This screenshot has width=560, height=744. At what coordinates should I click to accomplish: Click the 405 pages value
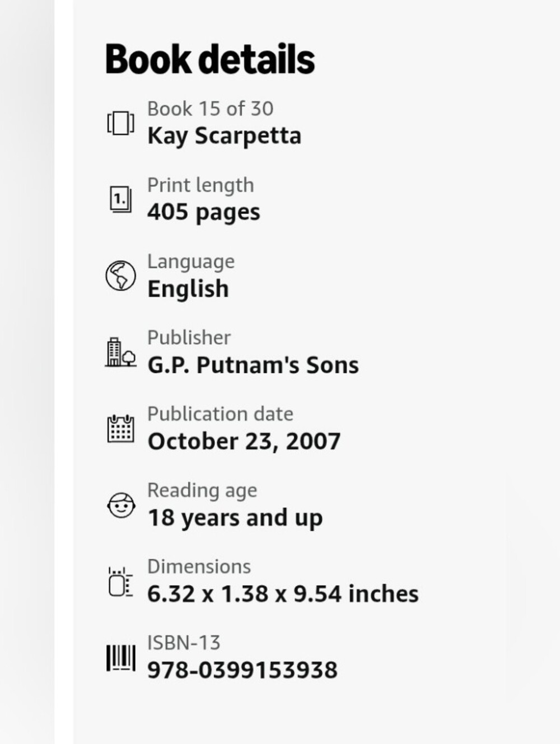203,213
